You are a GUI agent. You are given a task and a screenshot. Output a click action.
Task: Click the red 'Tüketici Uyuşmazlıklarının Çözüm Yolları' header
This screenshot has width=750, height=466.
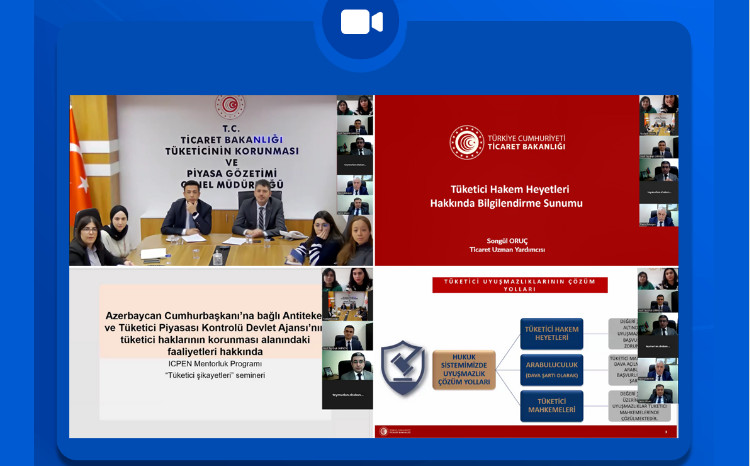click(520, 285)
